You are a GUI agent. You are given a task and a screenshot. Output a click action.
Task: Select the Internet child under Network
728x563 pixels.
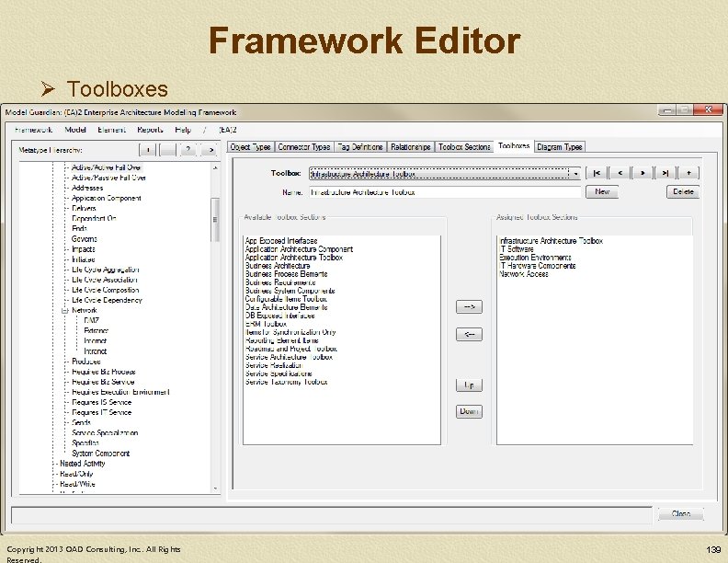96,341
